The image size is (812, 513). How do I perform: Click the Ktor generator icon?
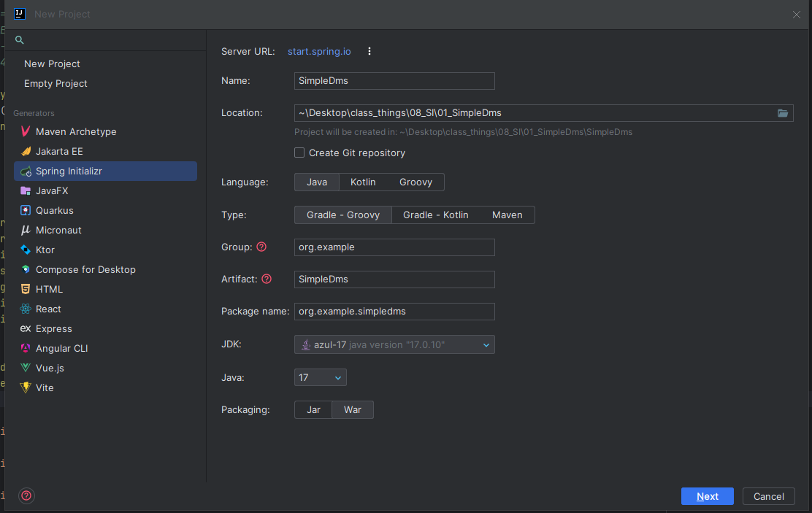point(26,250)
